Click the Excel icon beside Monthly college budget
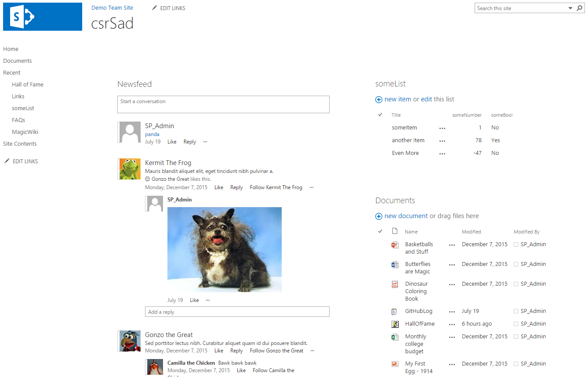588x377 pixels. [395, 337]
